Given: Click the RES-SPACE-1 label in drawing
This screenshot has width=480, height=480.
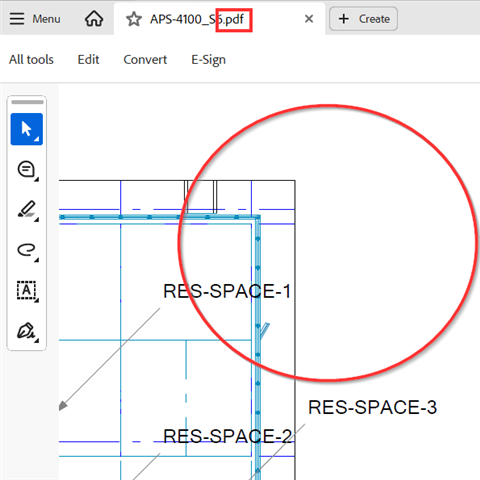Looking at the screenshot, I should click(x=227, y=291).
